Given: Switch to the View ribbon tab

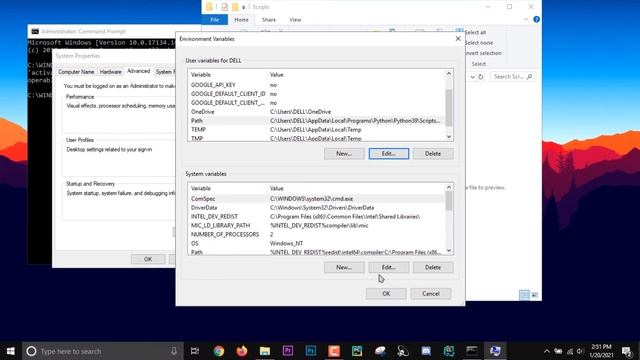Looking at the screenshot, I should (295, 20).
